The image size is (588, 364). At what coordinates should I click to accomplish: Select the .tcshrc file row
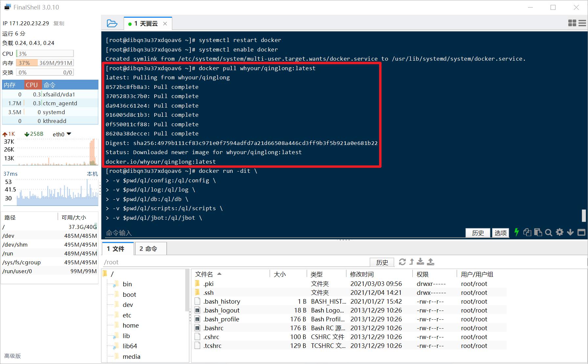pos(350,345)
